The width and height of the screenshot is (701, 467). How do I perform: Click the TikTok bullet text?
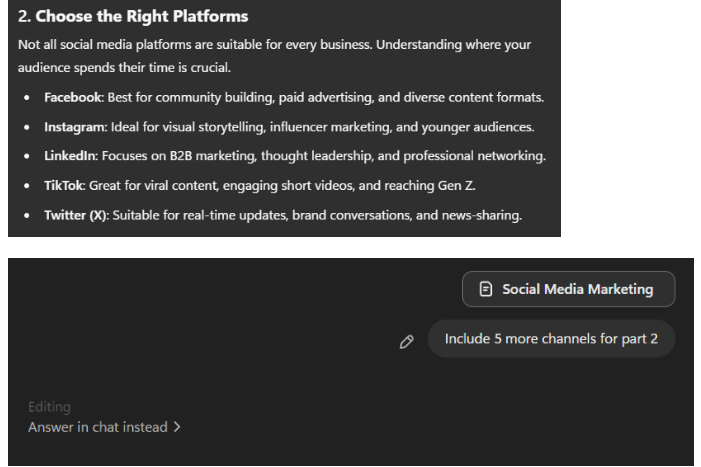260,185
